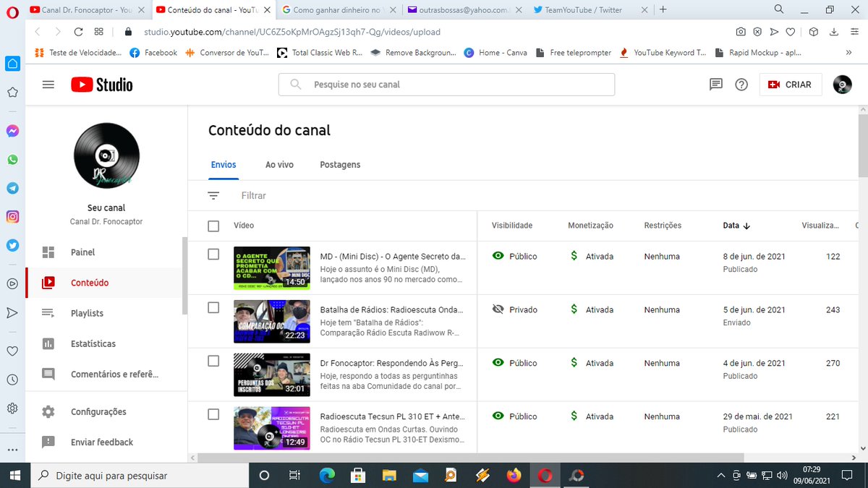Sort by the Data column header

pyautogui.click(x=736, y=226)
